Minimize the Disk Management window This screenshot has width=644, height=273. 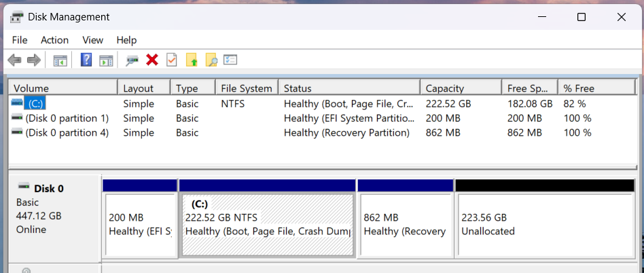click(543, 17)
